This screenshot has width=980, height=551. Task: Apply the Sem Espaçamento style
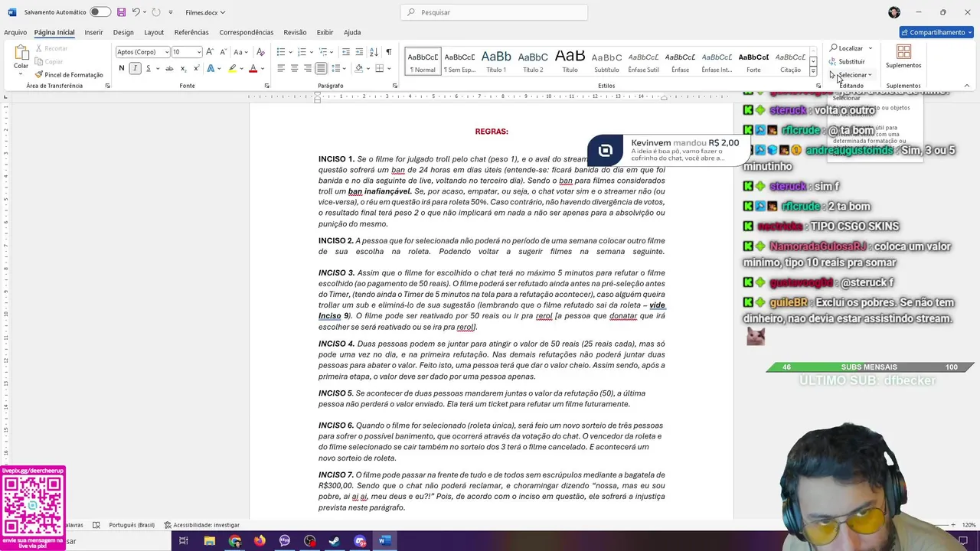click(459, 61)
